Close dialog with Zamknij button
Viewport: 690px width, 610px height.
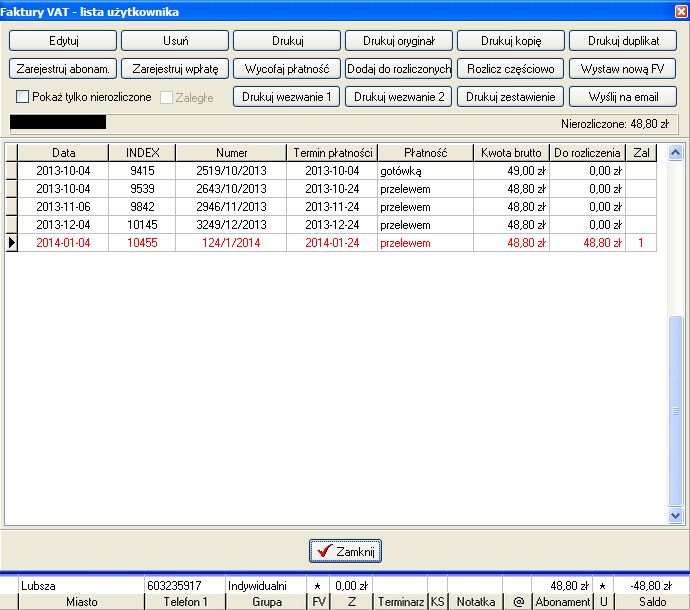point(345,551)
